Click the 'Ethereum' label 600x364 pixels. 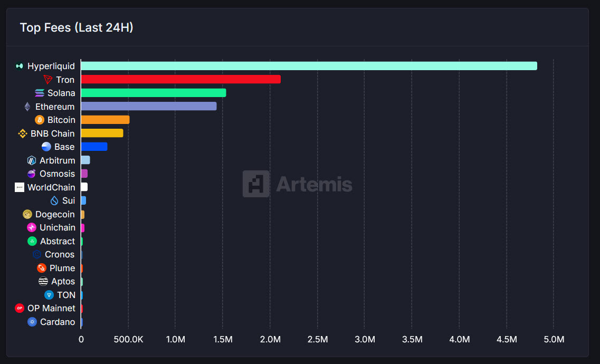point(55,107)
